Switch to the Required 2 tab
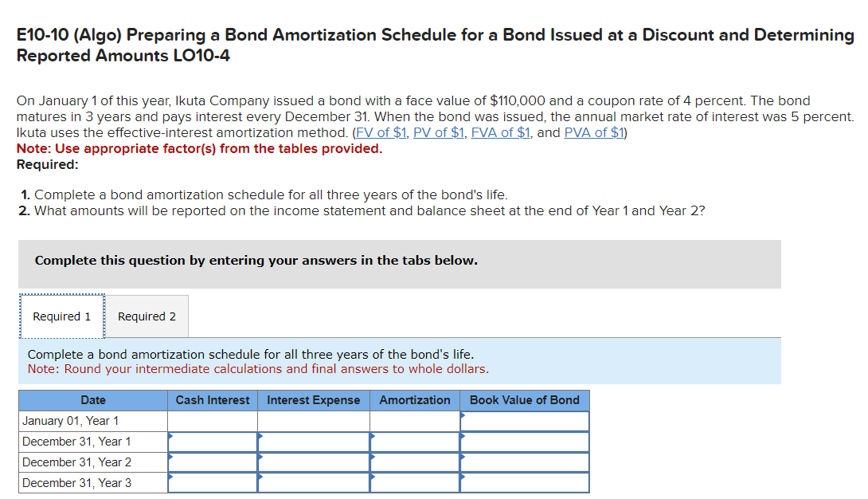868x499 pixels. pos(147,316)
